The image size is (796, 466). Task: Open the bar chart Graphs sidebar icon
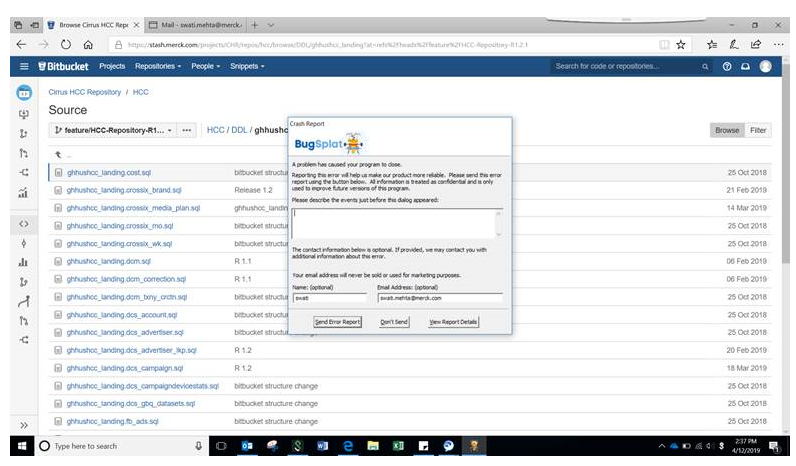pyautogui.click(x=23, y=262)
